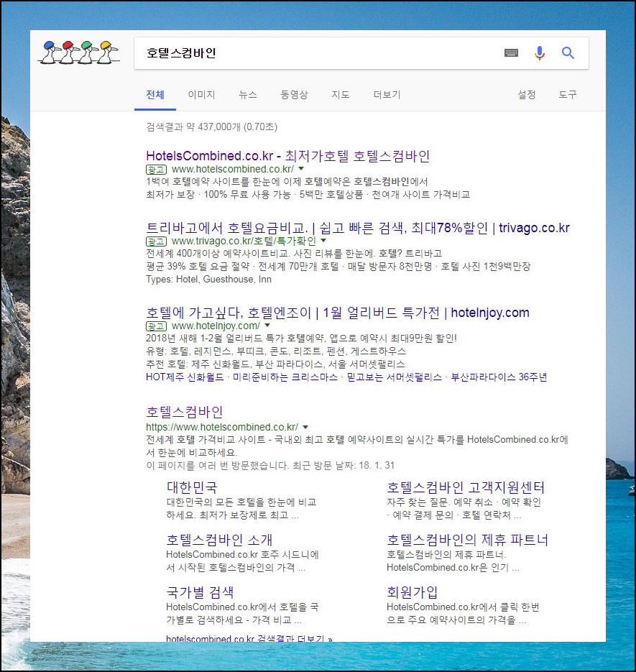The image size is (636, 672).
Task: Switch to the 지도 tab
Action: point(341,95)
